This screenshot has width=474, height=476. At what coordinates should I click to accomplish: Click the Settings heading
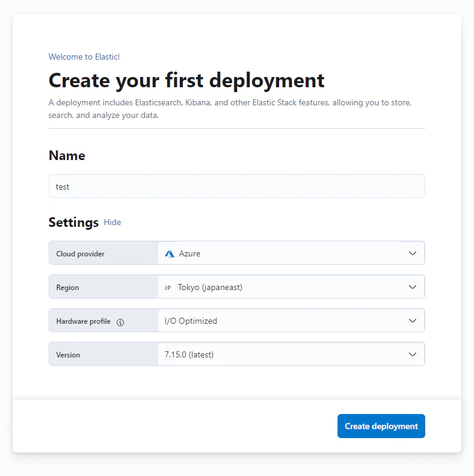pyautogui.click(x=73, y=223)
